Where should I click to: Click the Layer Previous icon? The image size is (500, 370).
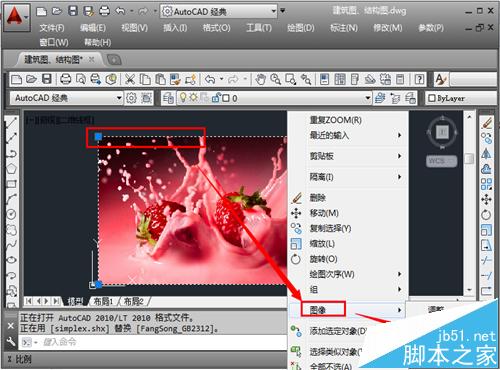(x=395, y=98)
